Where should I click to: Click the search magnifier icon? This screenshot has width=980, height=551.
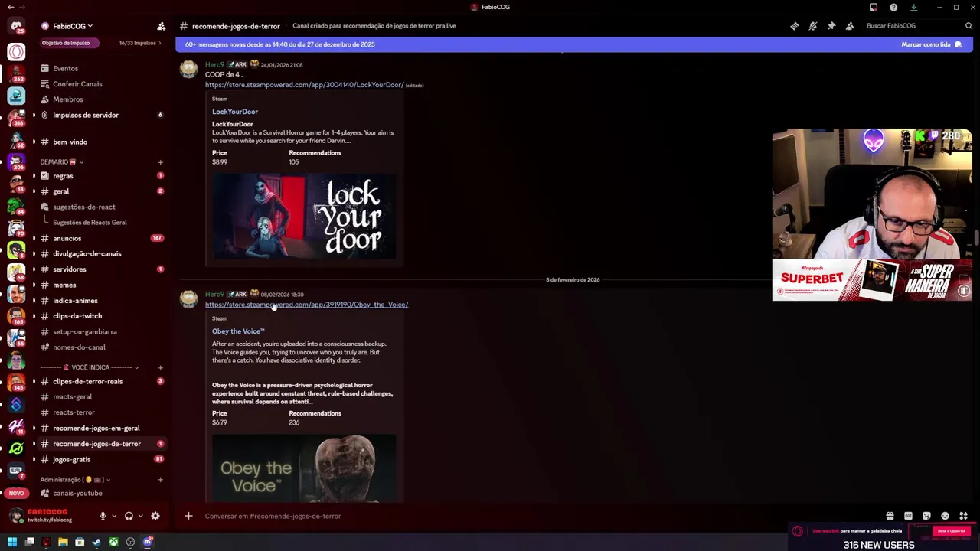969,26
